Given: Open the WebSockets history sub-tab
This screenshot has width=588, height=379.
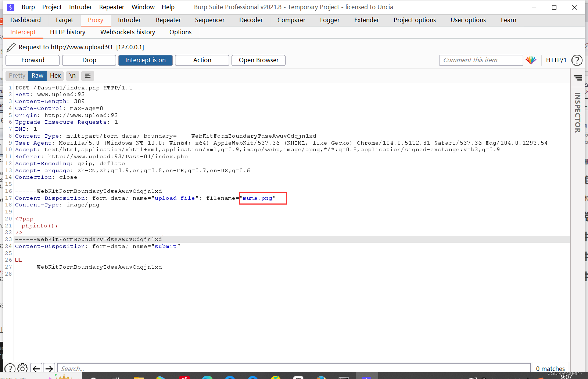Looking at the screenshot, I should point(128,32).
